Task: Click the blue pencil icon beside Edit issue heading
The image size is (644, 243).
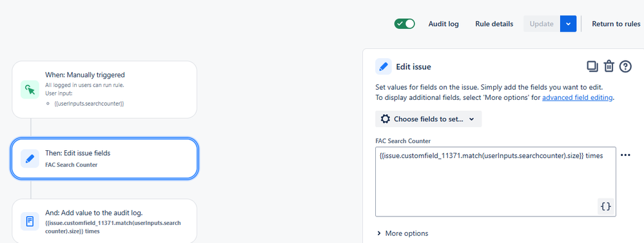Action: coord(384,66)
